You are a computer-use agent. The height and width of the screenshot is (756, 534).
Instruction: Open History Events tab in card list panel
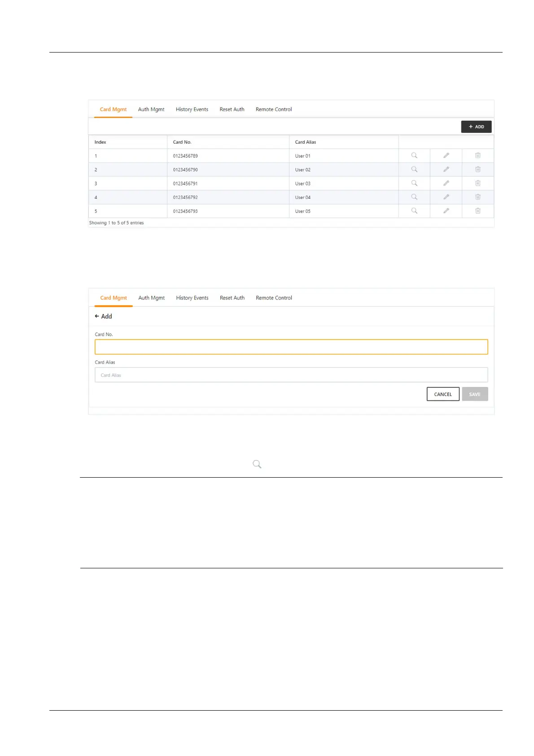click(192, 109)
